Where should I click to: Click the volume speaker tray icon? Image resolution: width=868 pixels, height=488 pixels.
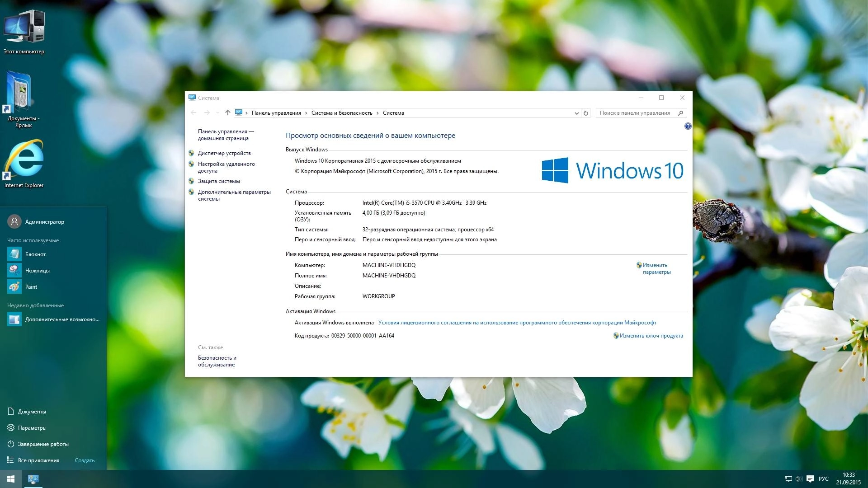point(799,479)
